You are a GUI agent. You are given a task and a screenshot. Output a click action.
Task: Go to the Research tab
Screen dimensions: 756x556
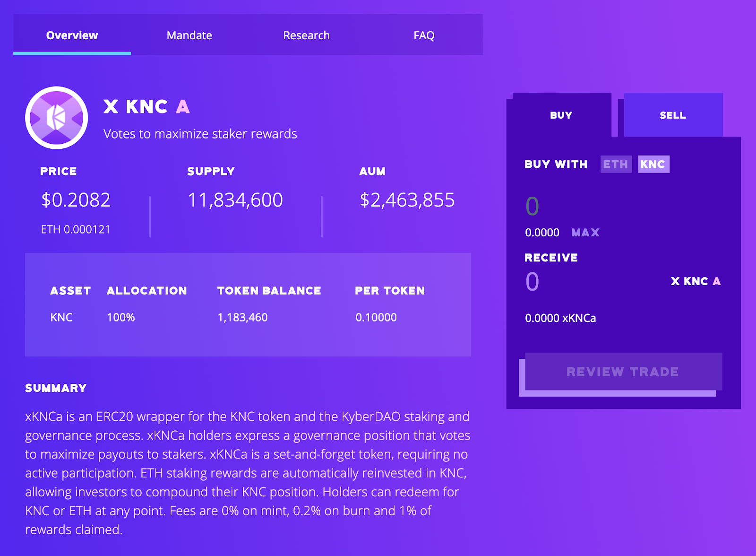(307, 35)
